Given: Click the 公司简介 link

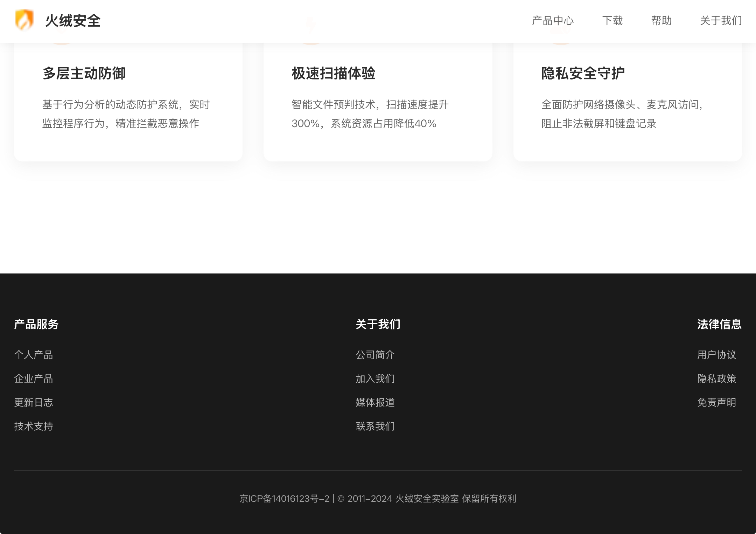Looking at the screenshot, I should click(x=375, y=355).
